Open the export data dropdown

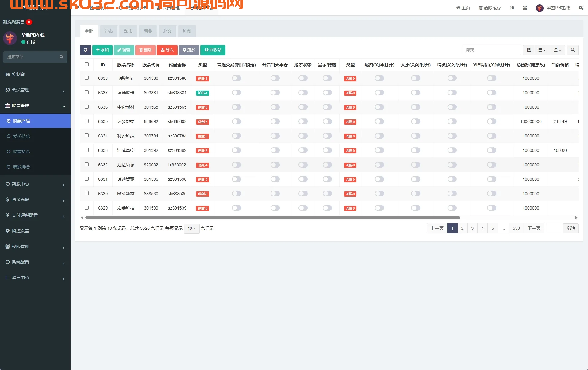557,50
